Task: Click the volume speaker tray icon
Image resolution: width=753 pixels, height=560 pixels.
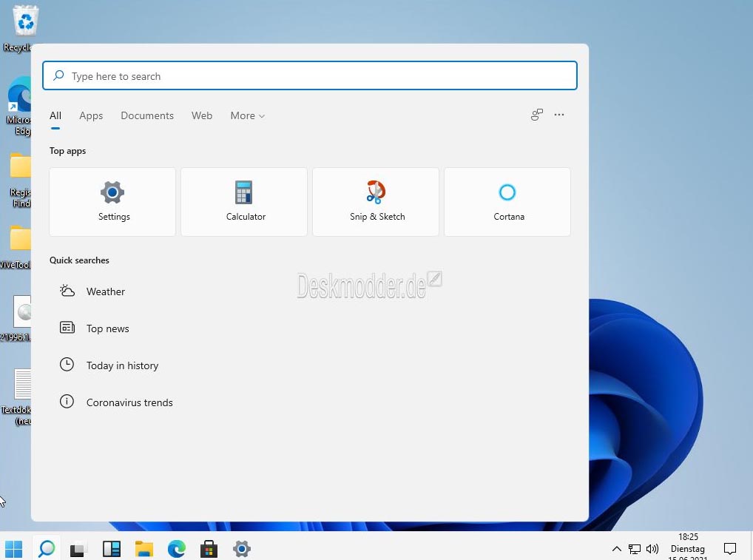Action: pyautogui.click(x=652, y=548)
